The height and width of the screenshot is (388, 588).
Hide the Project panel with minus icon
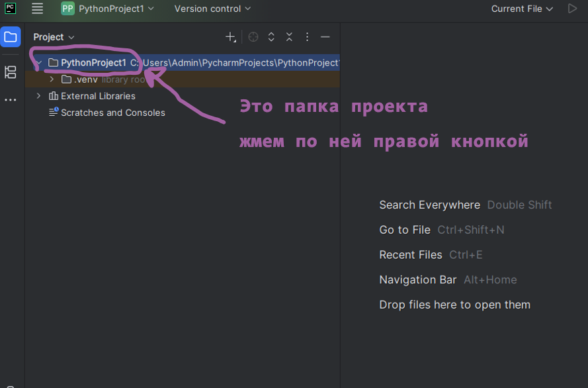[325, 37]
